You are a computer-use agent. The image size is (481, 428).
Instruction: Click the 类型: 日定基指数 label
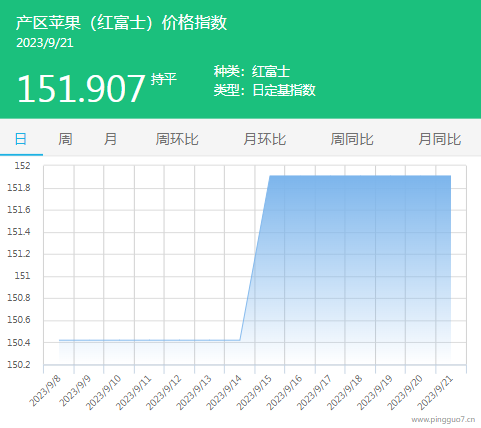click(265, 90)
